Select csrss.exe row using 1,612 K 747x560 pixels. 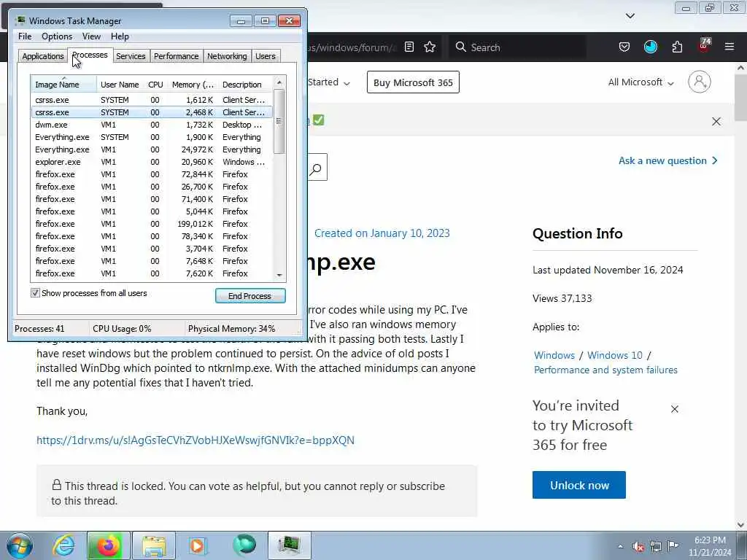(152, 100)
